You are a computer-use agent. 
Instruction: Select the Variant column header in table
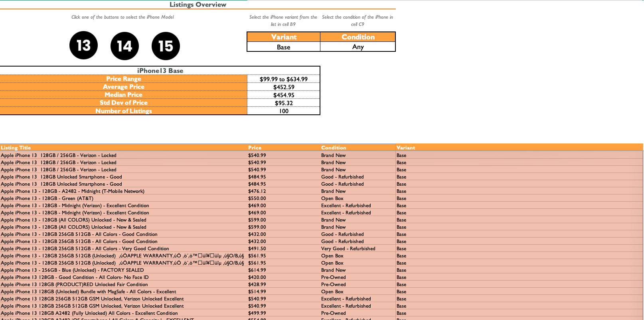[406, 147]
